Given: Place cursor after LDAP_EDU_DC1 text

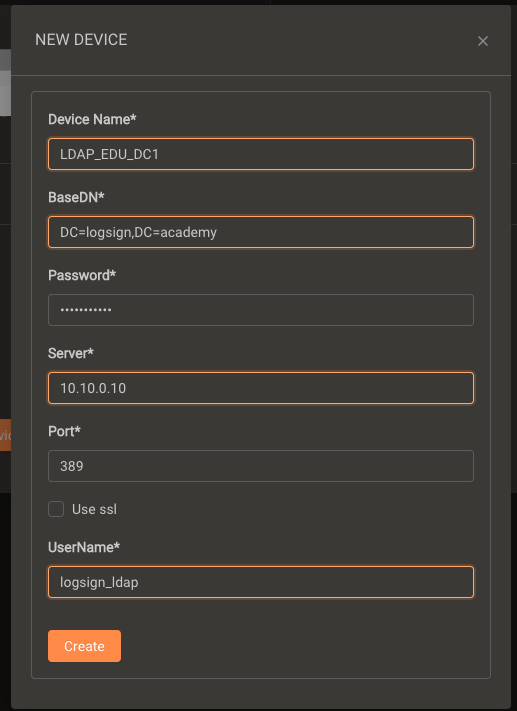Looking at the screenshot, I should tap(160, 154).
